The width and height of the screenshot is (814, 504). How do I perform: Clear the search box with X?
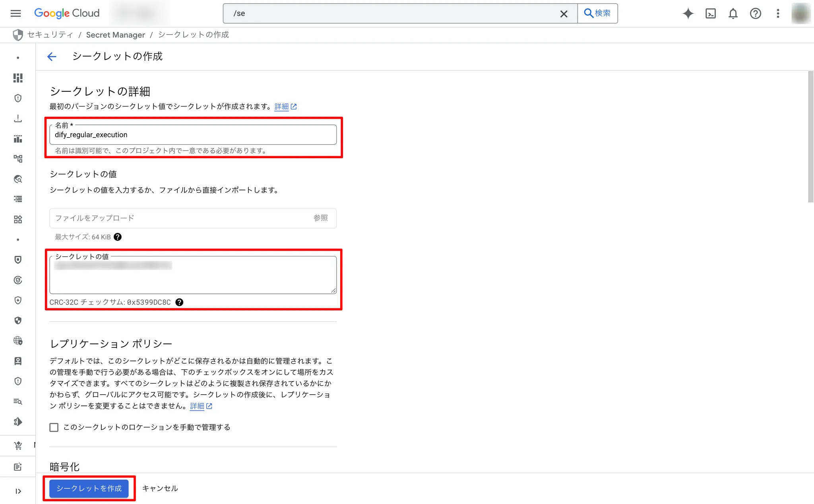tap(564, 14)
